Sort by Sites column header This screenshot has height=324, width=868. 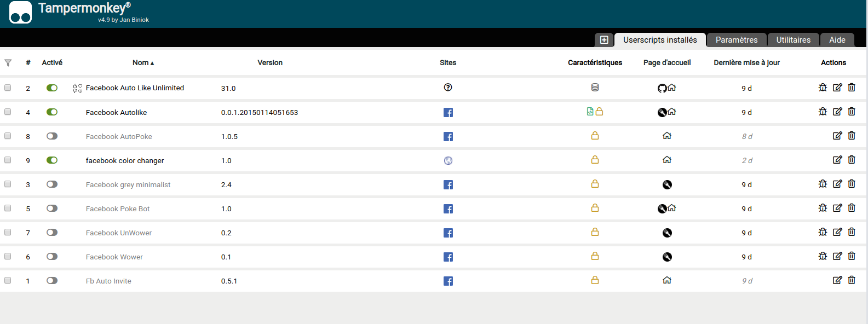(448, 63)
